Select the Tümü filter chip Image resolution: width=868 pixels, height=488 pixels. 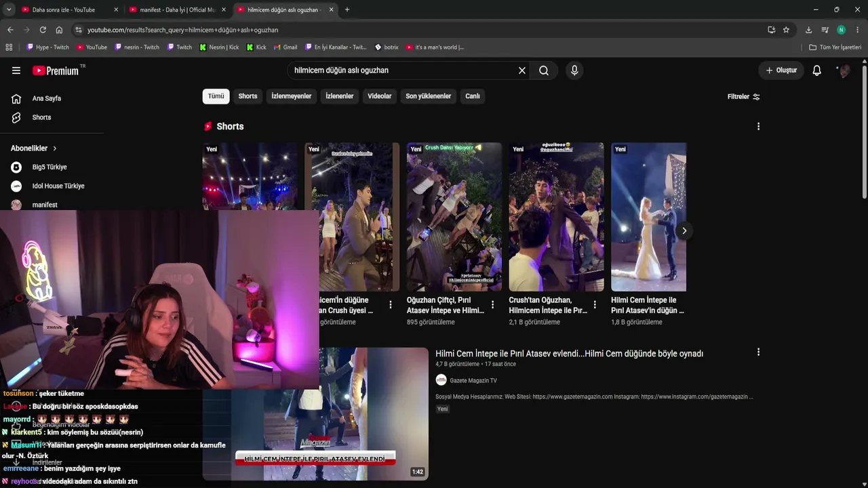(216, 96)
